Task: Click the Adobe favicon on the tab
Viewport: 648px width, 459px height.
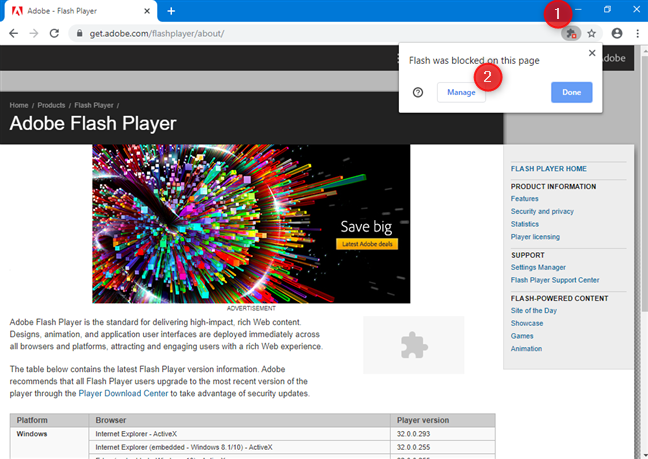Action: tap(17, 11)
